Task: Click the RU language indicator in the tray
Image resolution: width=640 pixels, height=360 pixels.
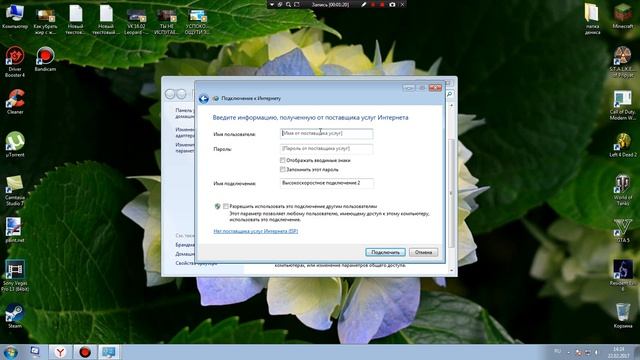Action: point(557,351)
